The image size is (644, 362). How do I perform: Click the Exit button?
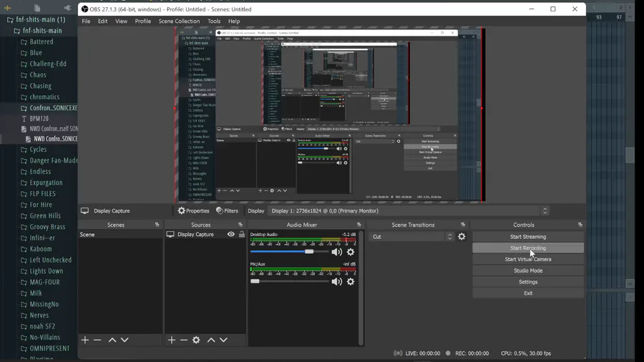528,293
